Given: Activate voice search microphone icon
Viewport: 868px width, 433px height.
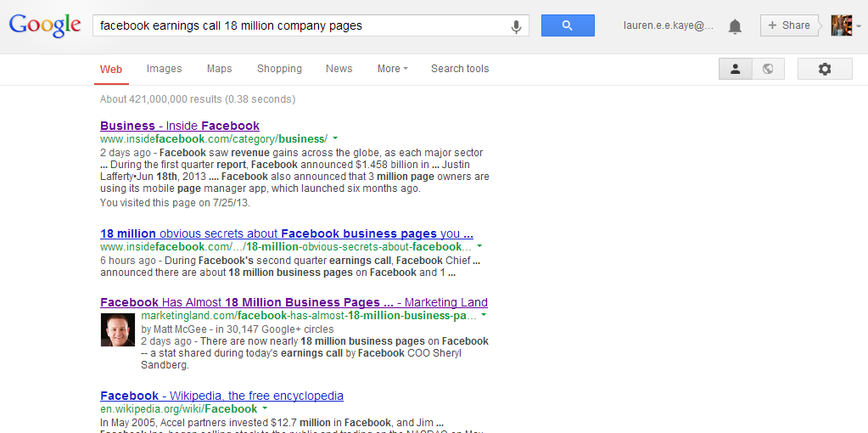Looking at the screenshot, I should pos(516,26).
